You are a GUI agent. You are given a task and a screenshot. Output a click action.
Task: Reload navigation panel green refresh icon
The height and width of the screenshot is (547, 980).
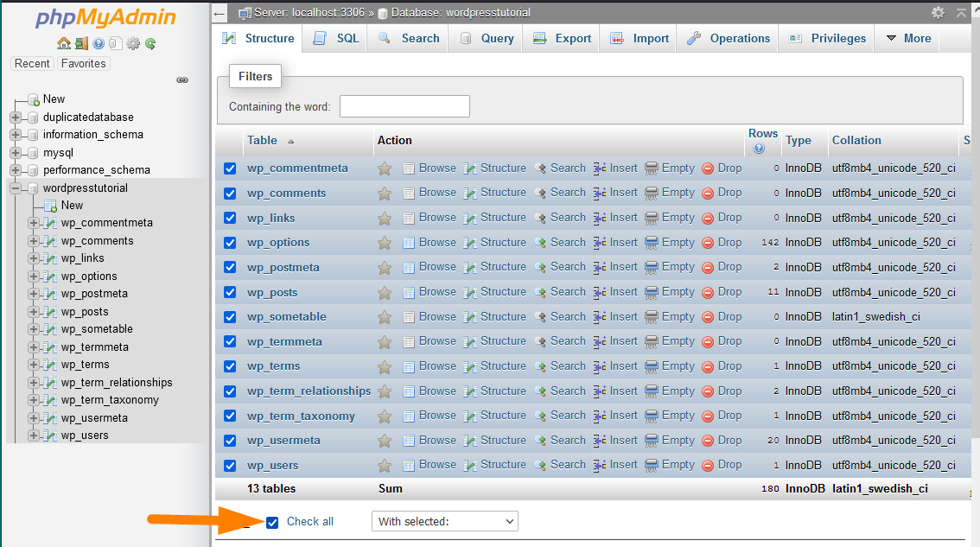150,43
